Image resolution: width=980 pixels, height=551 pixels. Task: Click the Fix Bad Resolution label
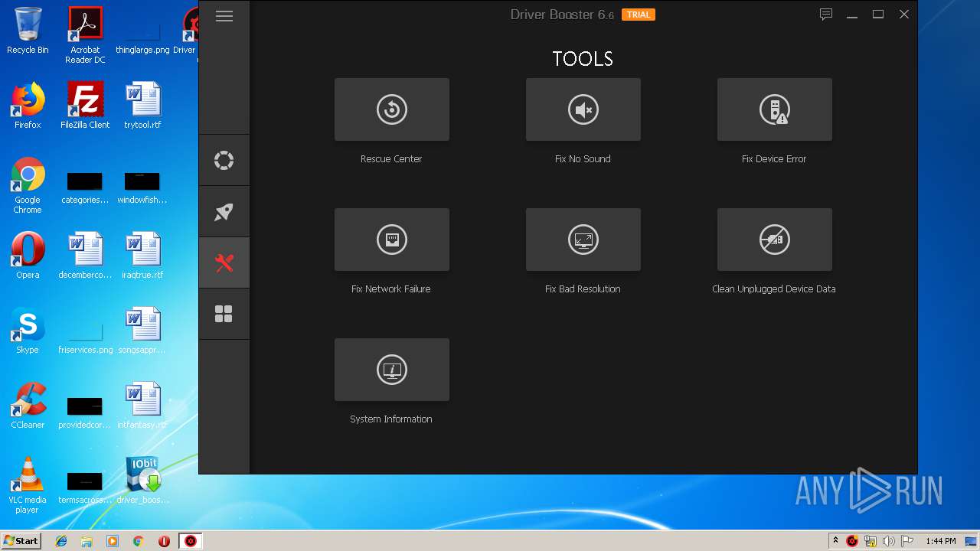583,289
